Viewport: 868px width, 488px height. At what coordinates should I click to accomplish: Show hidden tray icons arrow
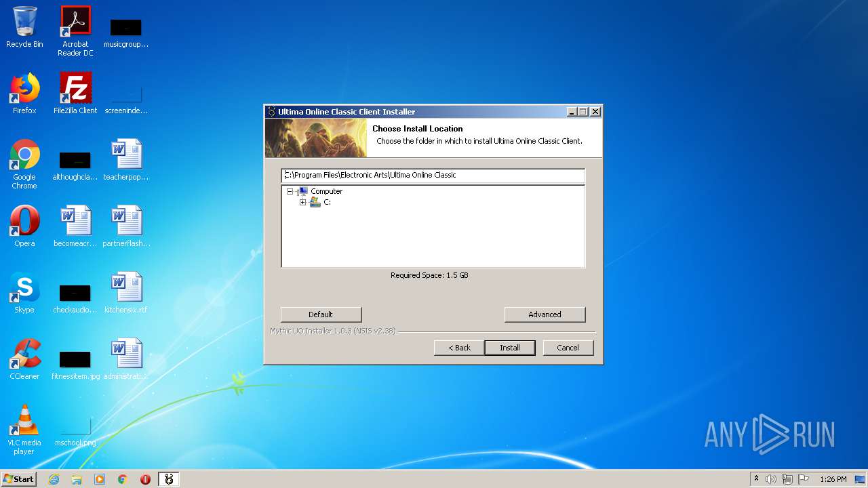pos(756,479)
